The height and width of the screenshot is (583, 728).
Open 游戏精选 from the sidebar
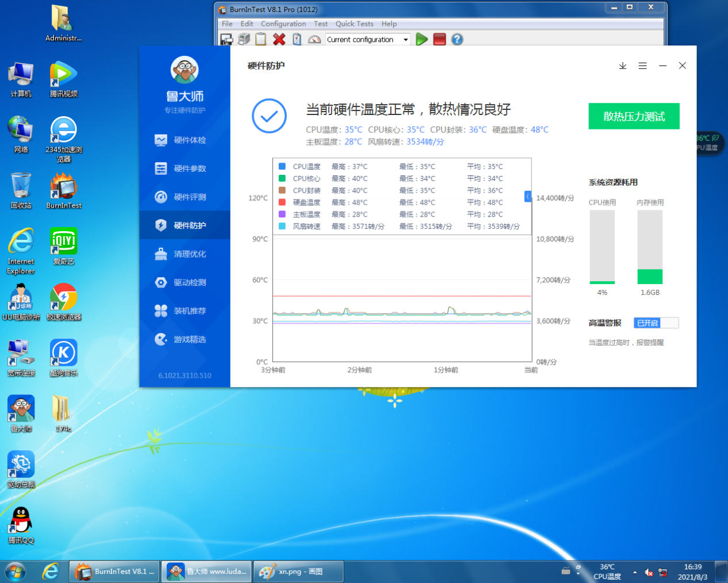[184, 339]
